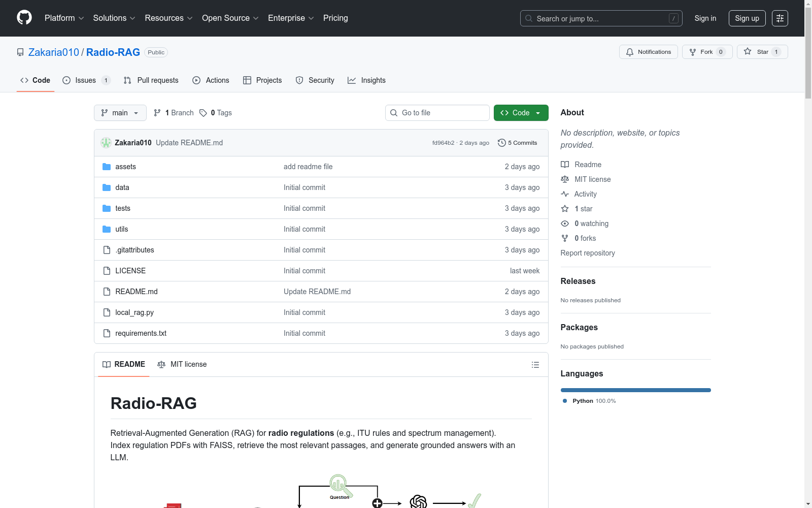This screenshot has width=812, height=508.
Task: Expand the Solutions menu
Action: (114, 18)
